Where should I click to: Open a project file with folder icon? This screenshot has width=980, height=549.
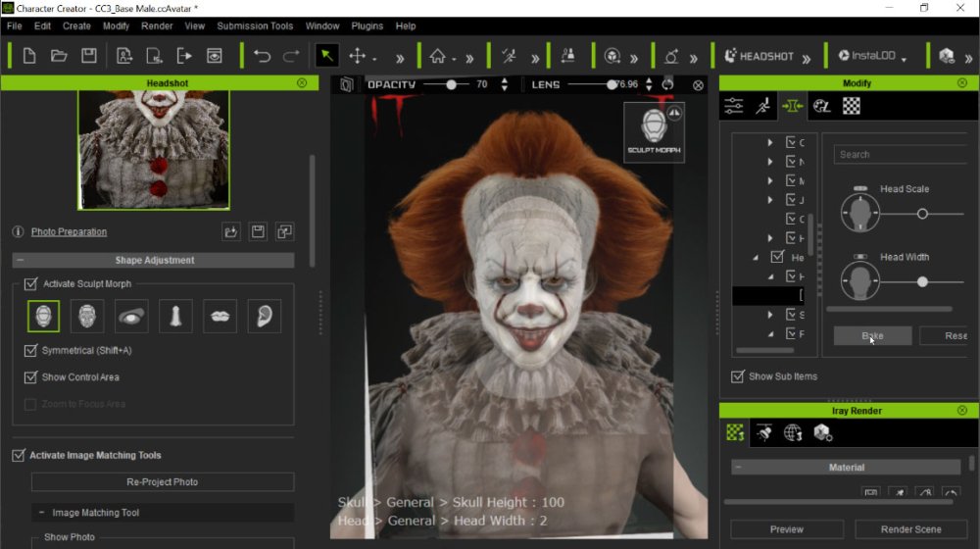click(x=59, y=56)
